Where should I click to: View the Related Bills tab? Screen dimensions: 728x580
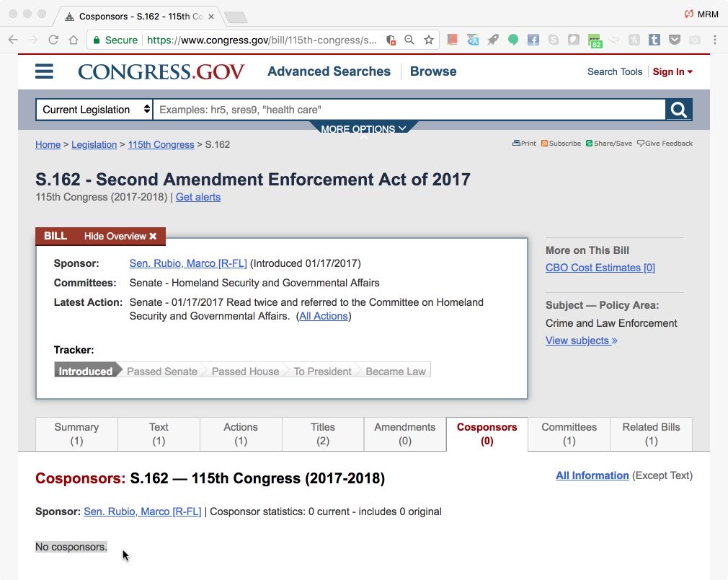651,434
